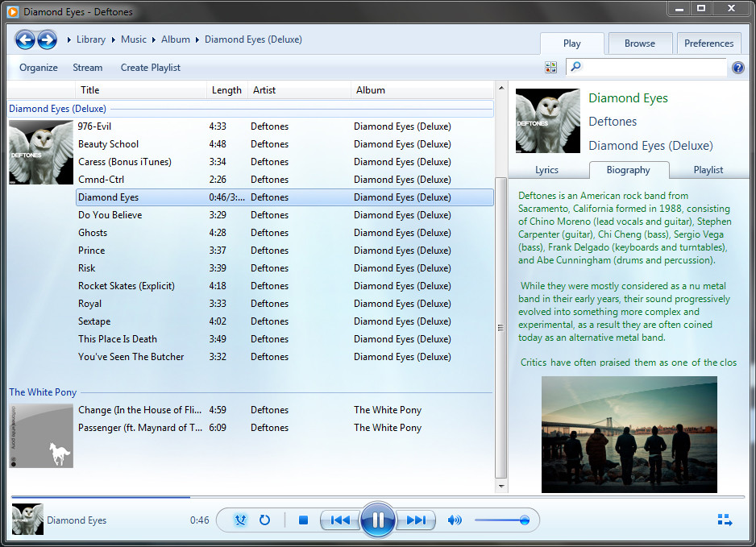Open the Stream menu
The height and width of the screenshot is (547, 756).
[88, 68]
